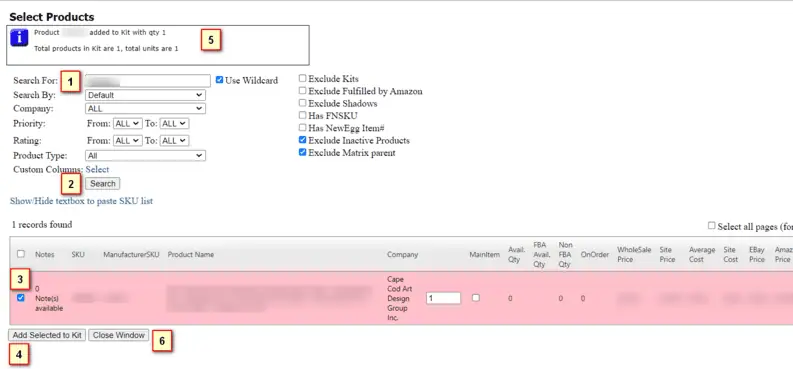Sort by the SKU column header

click(78, 255)
